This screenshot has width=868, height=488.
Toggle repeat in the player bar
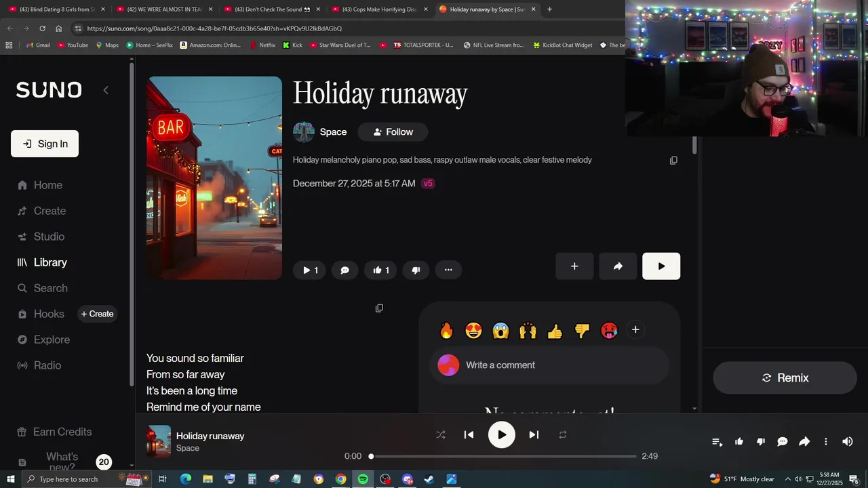(x=562, y=435)
